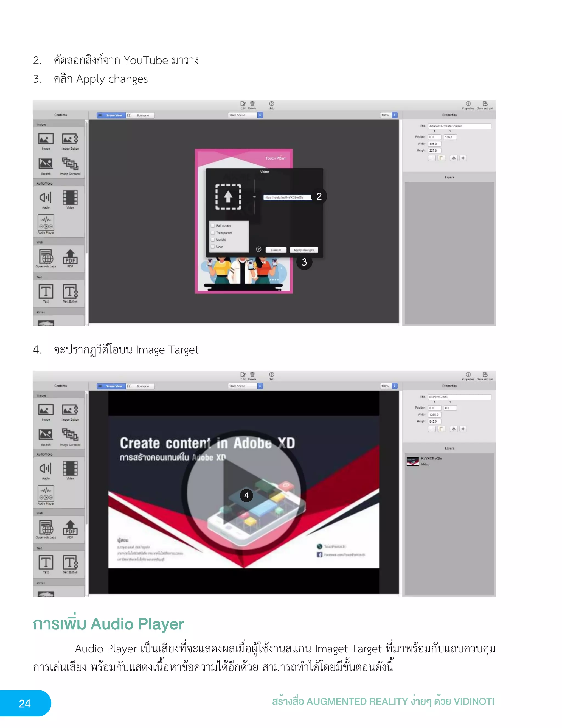Click Apply changes in the Video dialog
This screenshot has width=562, height=728.
(x=304, y=250)
